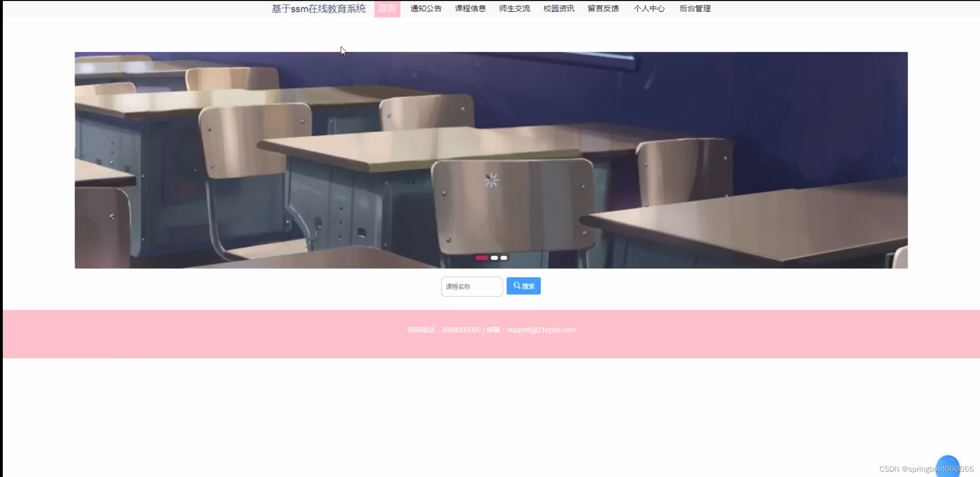Open the 留言反馈 feedback page
980x477 pixels.
[x=603, y=9]
